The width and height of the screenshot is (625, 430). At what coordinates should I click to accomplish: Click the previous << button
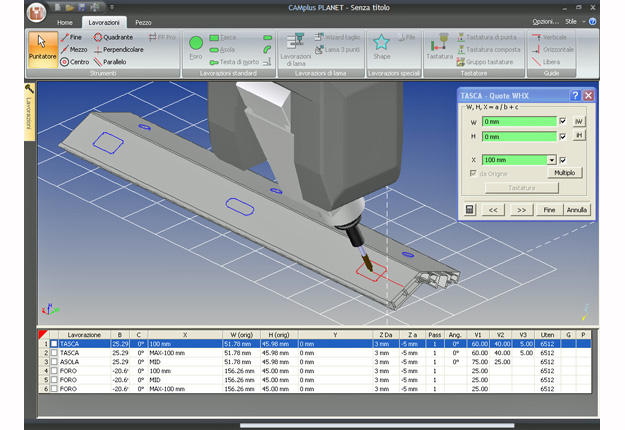493,210
